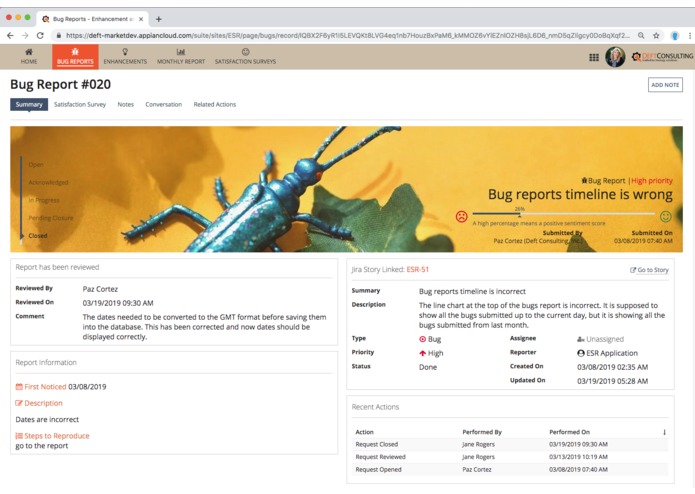This screenshot has height=494, width=695.
Task: Sort by Performed On arrow
Action: point(664,432)
